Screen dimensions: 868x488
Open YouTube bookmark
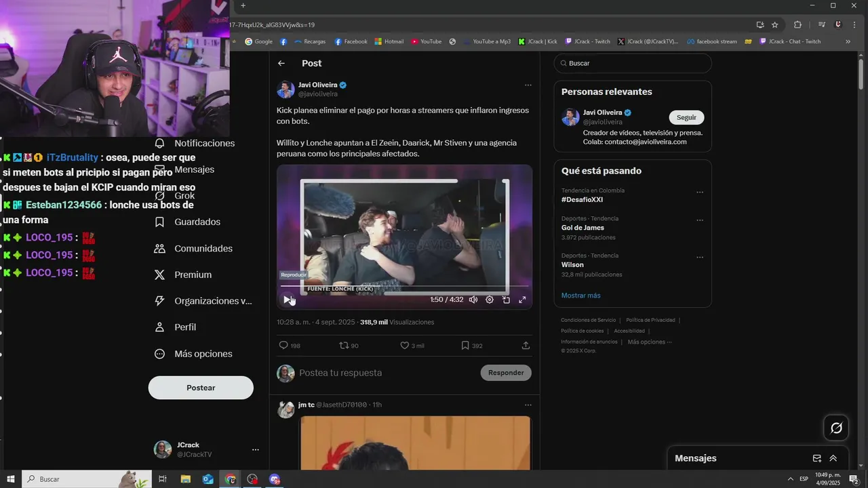tap(426, 41)
